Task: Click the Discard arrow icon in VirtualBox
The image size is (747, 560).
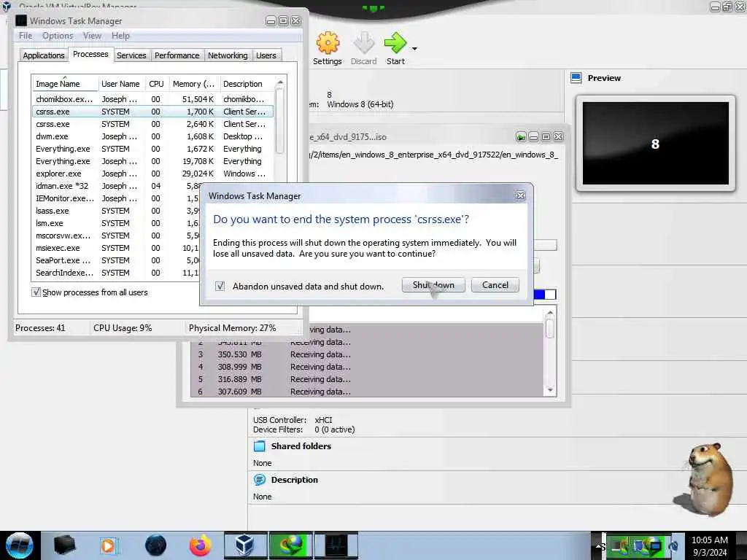Action: click(363, 43)
